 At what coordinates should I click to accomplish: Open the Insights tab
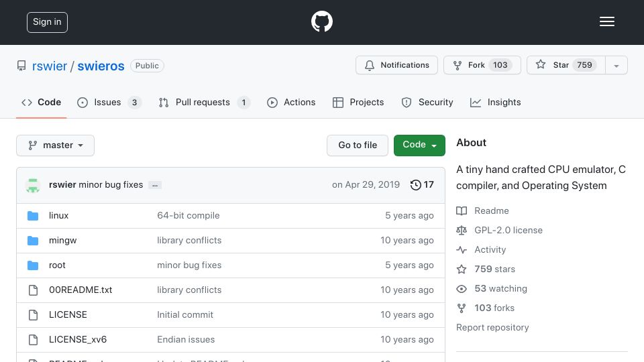point(495,102)
